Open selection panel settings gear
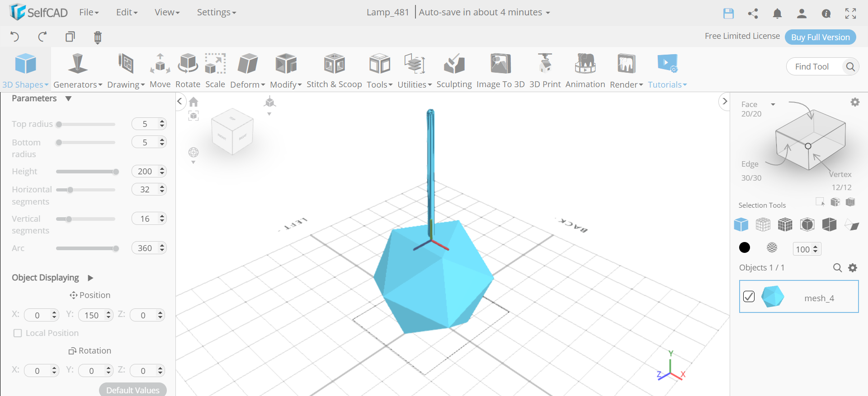This screenshot has width=868, height=396. (x=855, y=102)
